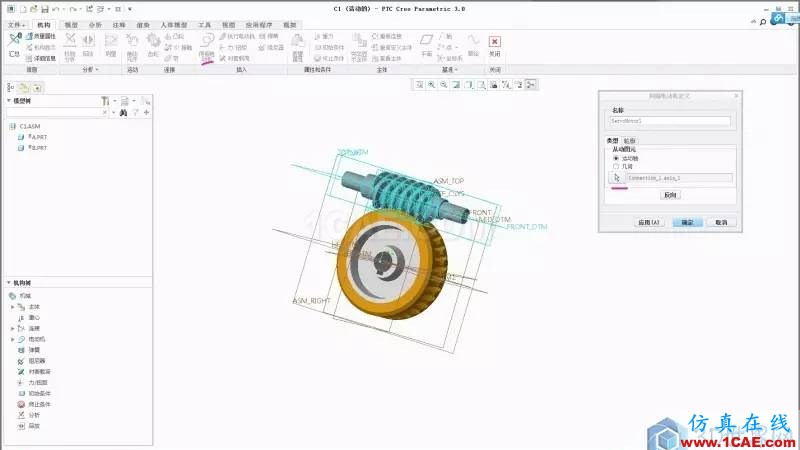Viewport: 800px width, 450px height.
Task: Click 突出显示主体 highlight bodies icon
Action: tap(359, 47)
